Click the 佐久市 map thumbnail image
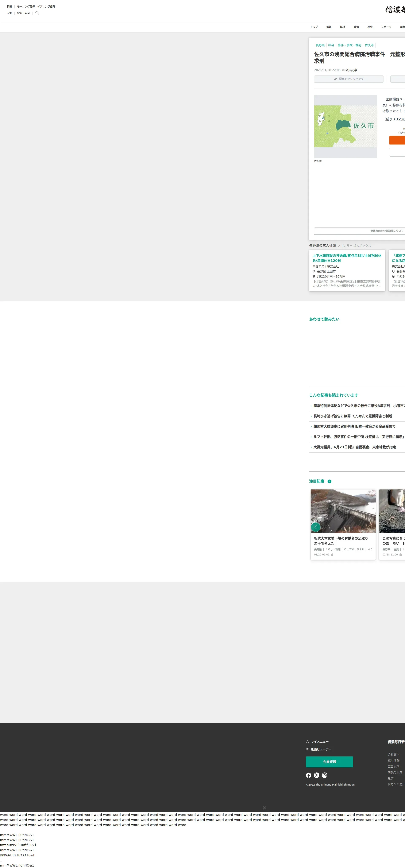Viewport: 405px width, 868px height. point(345,126)
